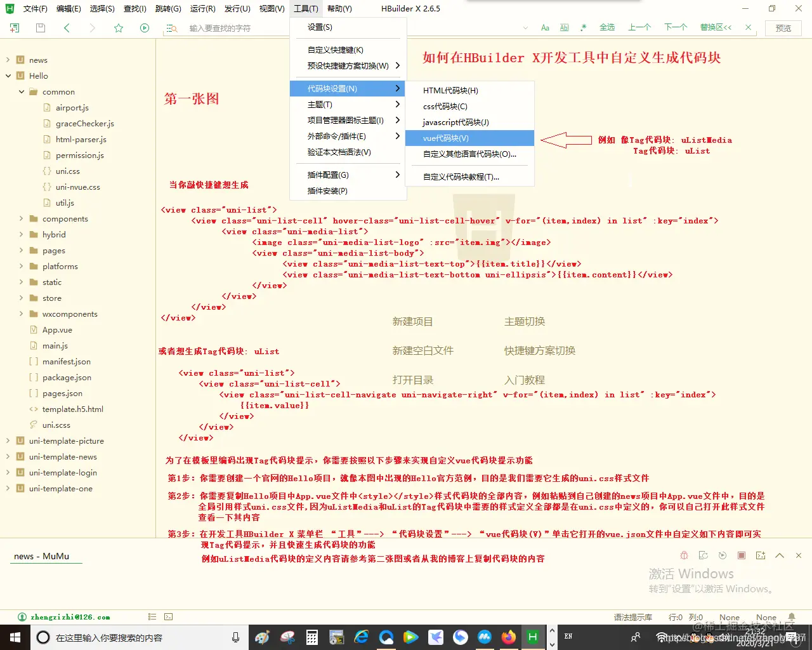Click 下一个 to find the next match
The width and height of the screenshot is (812, 650).
tap(674, 27)
